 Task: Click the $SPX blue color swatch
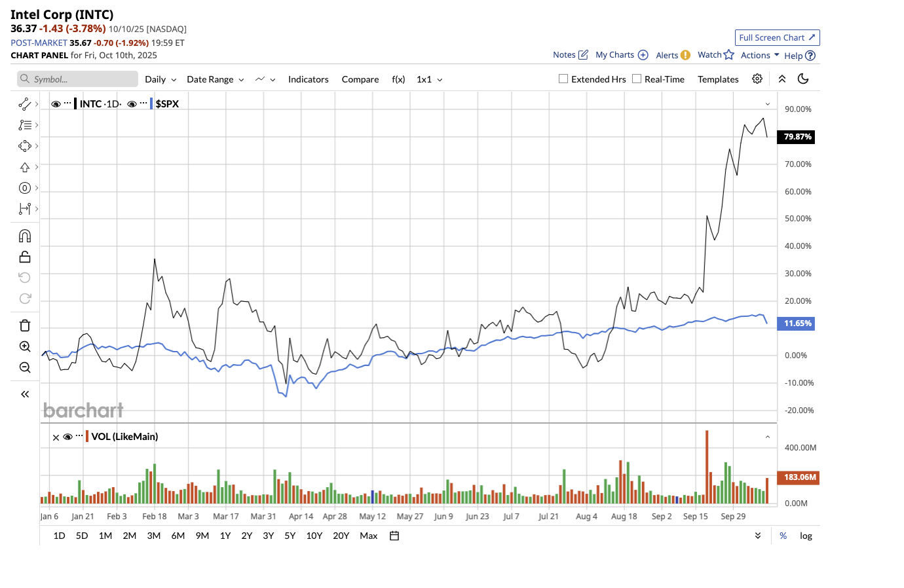click(x=151, y=103)
